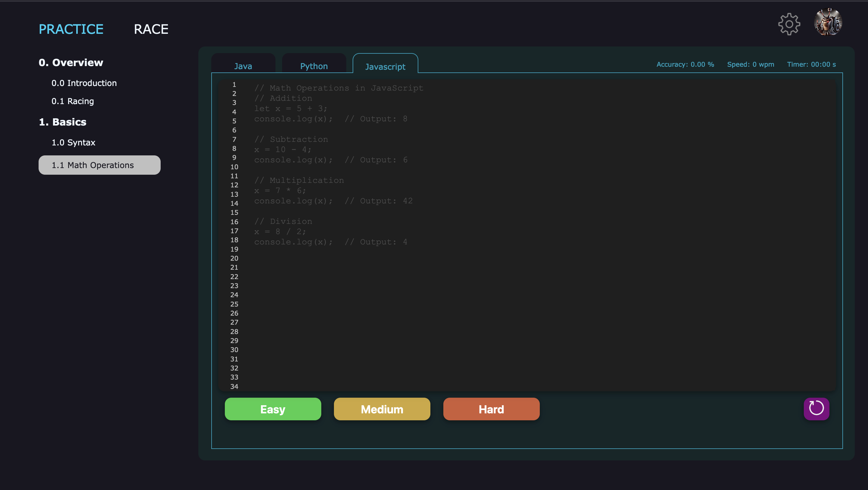
Task: Choose the Hard difficulty button
Action: pos(491,409)
